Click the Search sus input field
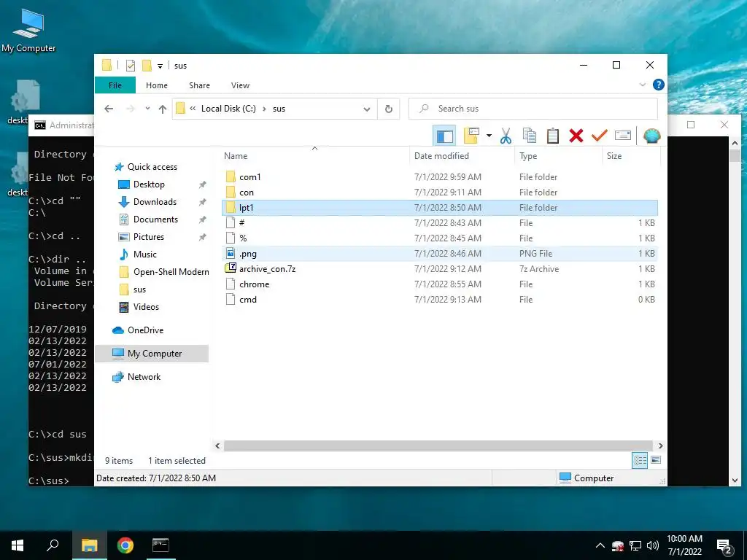Viewport: 747px width, 560px height. (x=533, y=109)
